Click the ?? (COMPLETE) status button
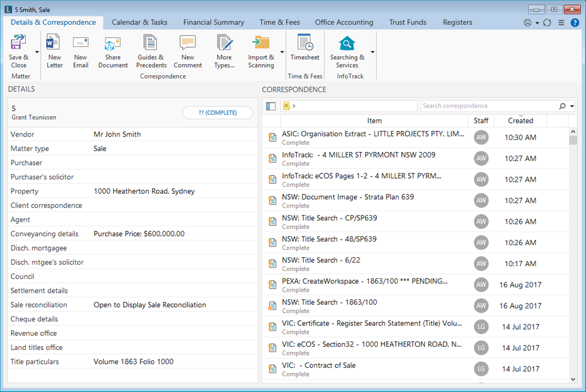This screenshot has width=586, height=392. 218,113
